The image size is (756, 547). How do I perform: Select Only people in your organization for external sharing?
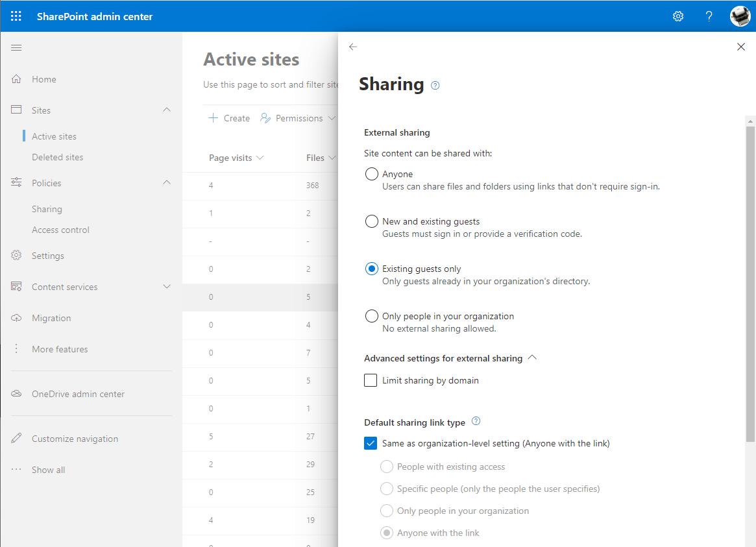pyautogui.click(x=372, y=316)
